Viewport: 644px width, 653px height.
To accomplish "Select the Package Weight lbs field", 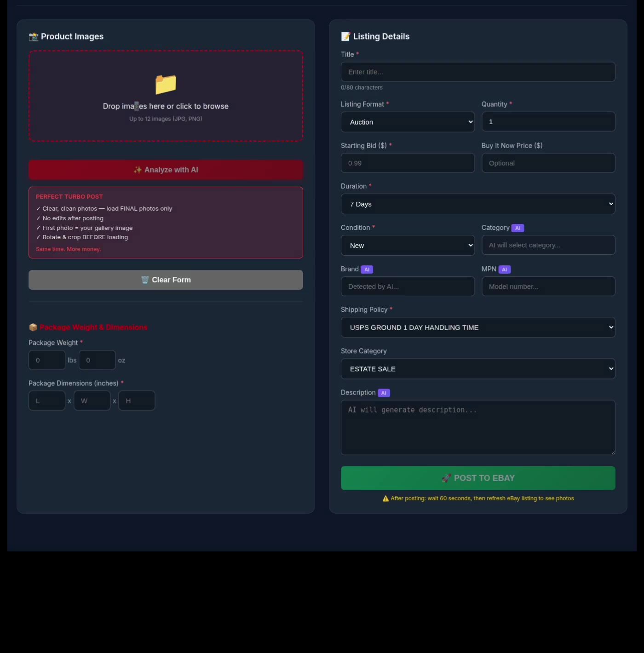I will 47,360.
